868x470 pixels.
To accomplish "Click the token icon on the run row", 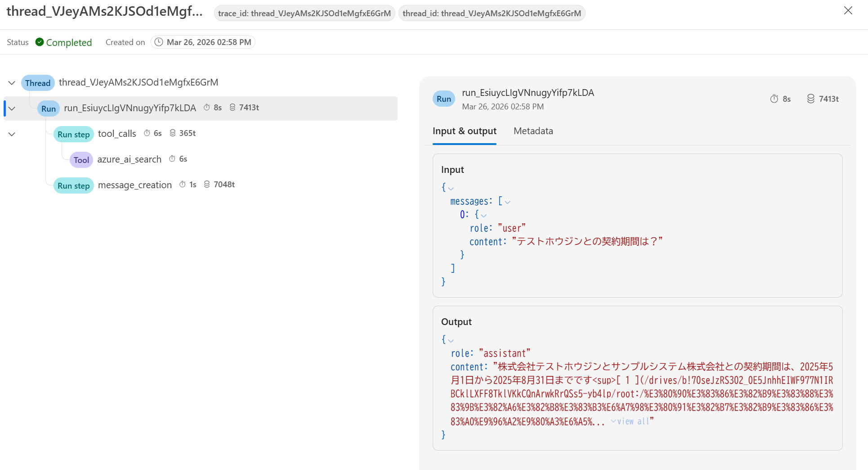I will (x=233, y=107).
